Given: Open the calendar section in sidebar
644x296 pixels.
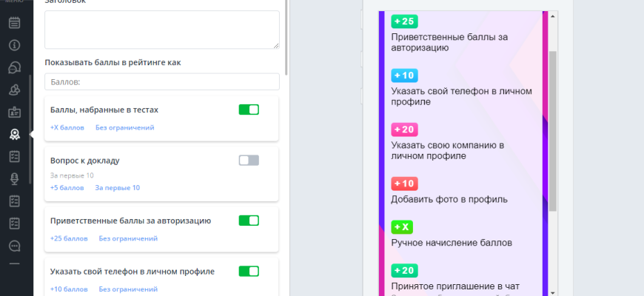Looking at the screenshot, I should 14,22.
